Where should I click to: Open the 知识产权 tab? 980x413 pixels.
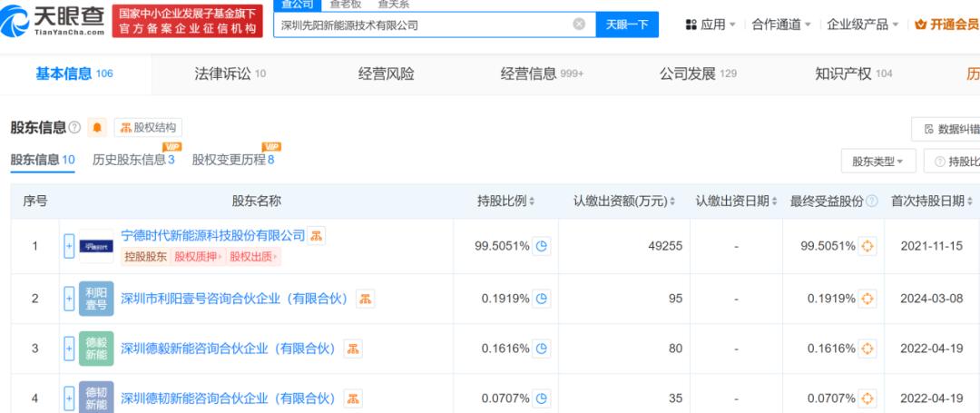pos(854,74)
